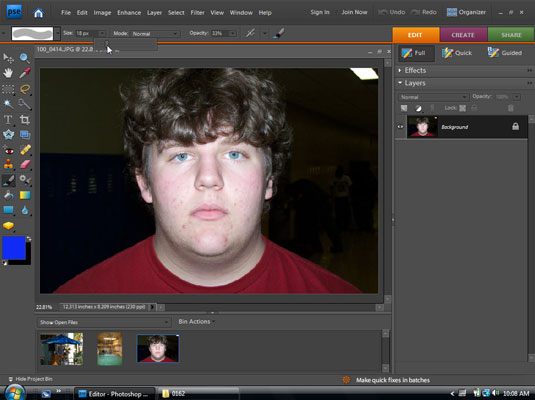Click the create new layer icon
This screenshot has width=535, height=400.
(x=404, y=108)
